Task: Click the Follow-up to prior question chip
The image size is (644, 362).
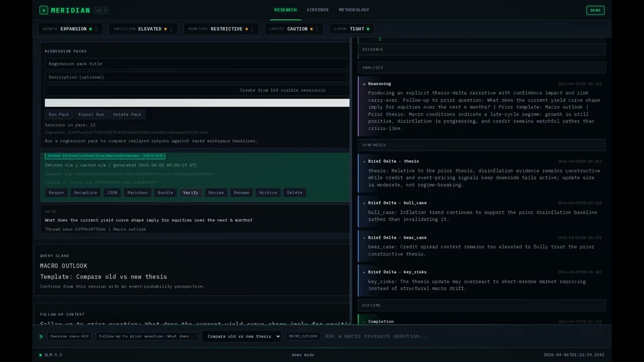Action: [146, 336]
